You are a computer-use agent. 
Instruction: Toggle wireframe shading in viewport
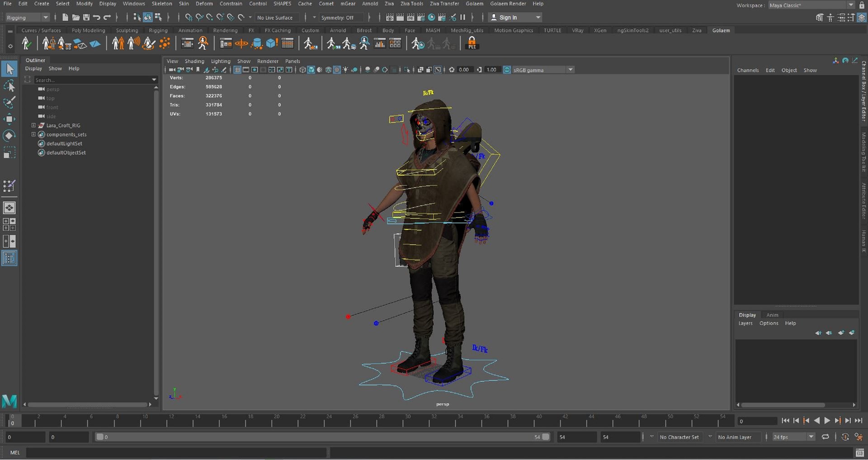pyautogui.click(x=302, y=70)
